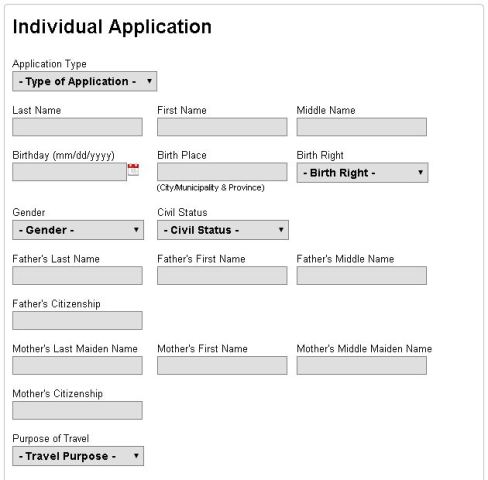Click the Mother's First Name field

point(222,365)
